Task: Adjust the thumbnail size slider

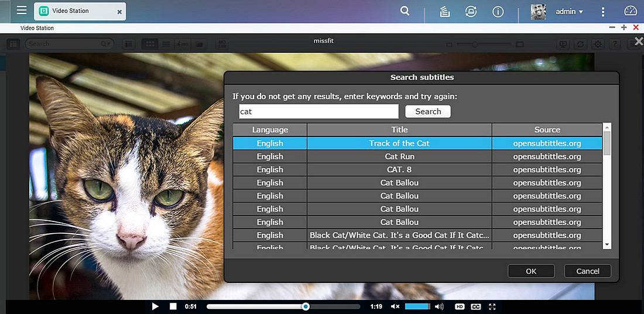Action: point(484,45)
